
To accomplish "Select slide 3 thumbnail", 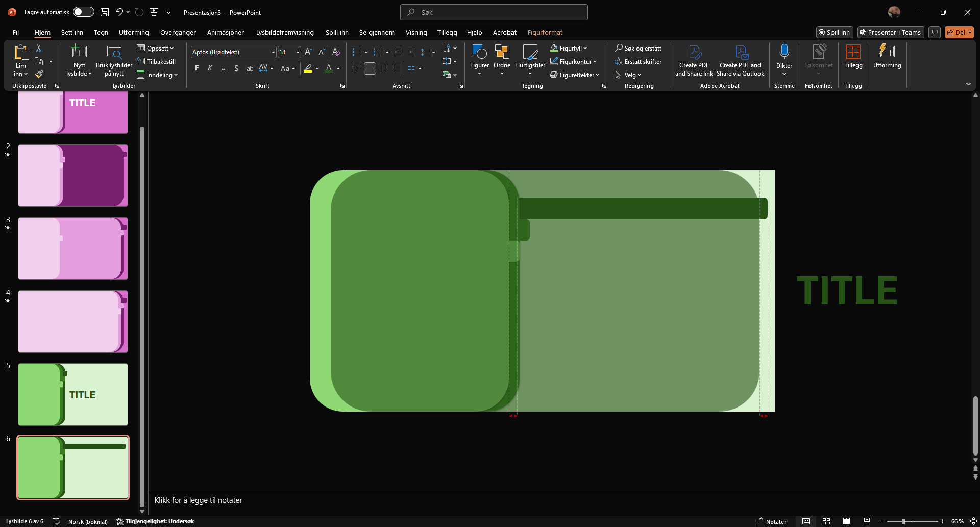I will (73, 249).
